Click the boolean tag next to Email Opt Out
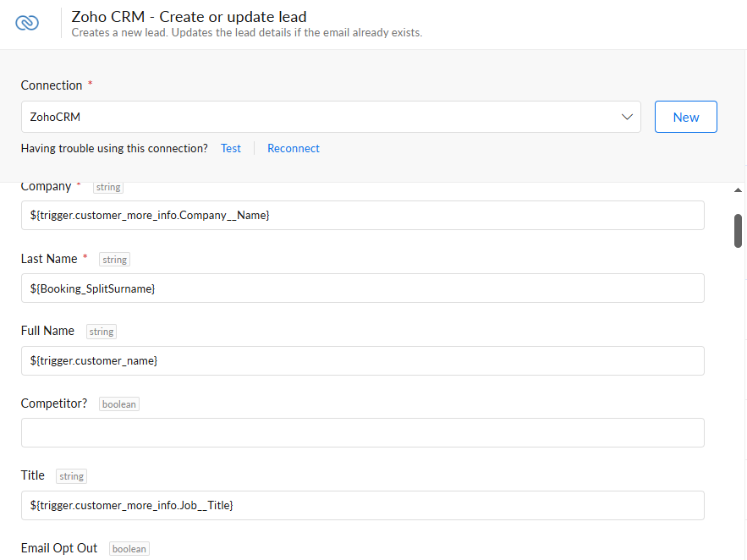This screenshot has height=560, width=747. [x=129, y=548]
